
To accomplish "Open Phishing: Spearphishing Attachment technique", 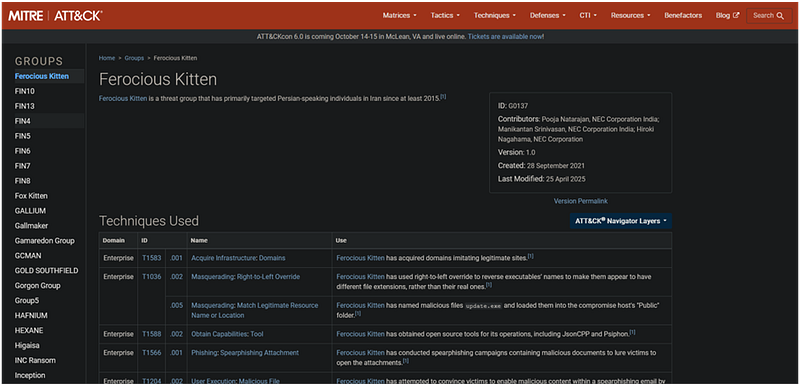I will pyautogui.click(x=245, y=353).
